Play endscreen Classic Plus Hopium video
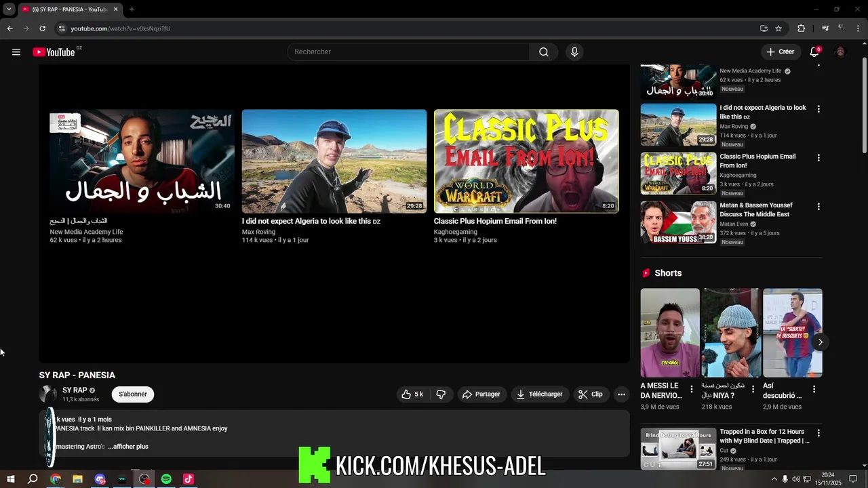This screenshot has height=488, width=868. [526, 161]
